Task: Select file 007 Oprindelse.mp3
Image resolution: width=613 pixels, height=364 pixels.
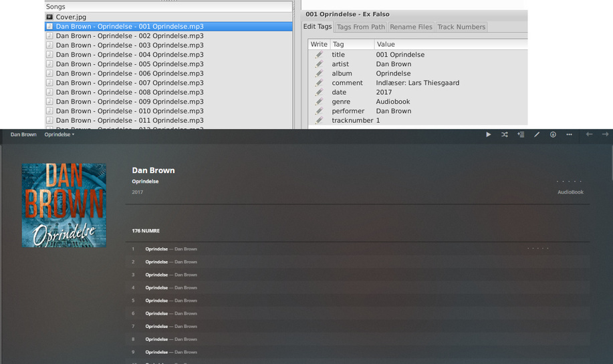Action: (x=168, y=83)
